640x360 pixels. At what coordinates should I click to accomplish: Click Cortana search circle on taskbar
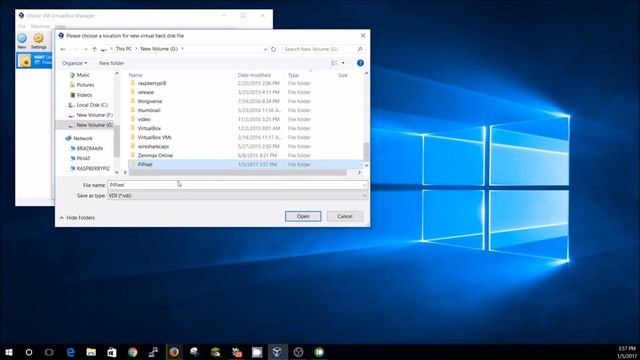[29, 352]
